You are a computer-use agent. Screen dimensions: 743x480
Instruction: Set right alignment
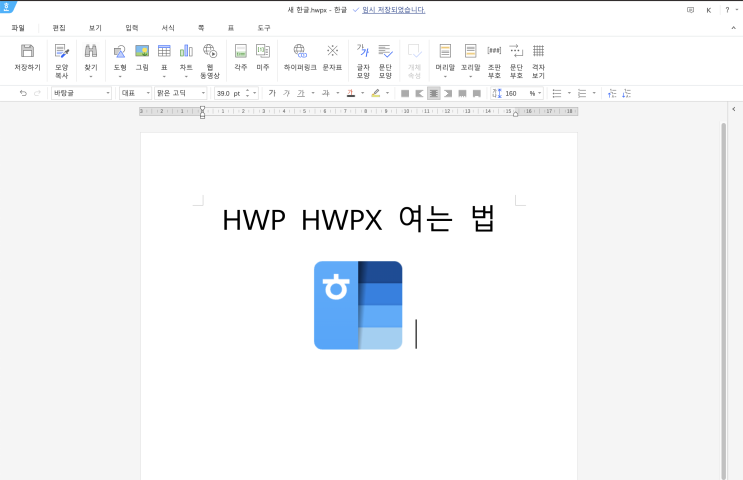click(448, 93)
